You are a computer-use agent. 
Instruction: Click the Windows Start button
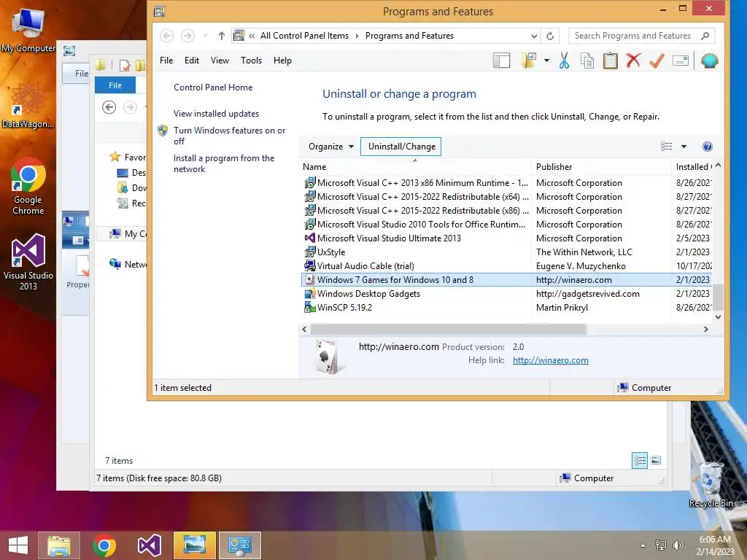tap(18, 545)
